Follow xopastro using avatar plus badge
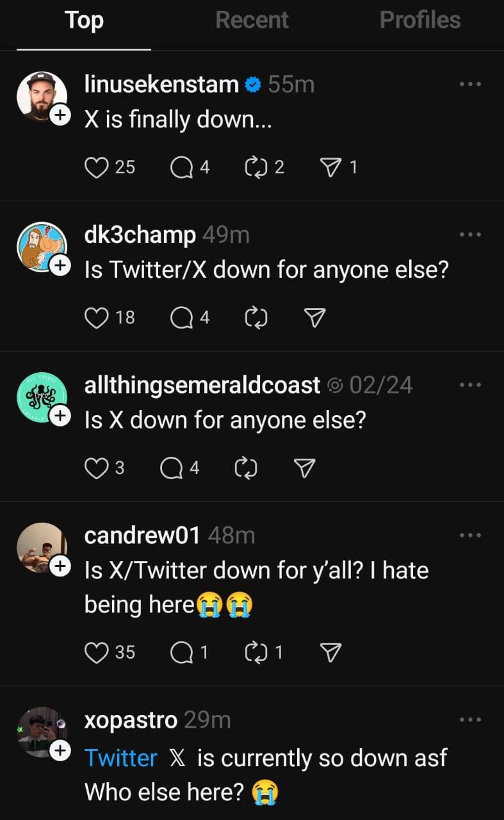This screenshot has height=820, width=504. coord(60,750)
